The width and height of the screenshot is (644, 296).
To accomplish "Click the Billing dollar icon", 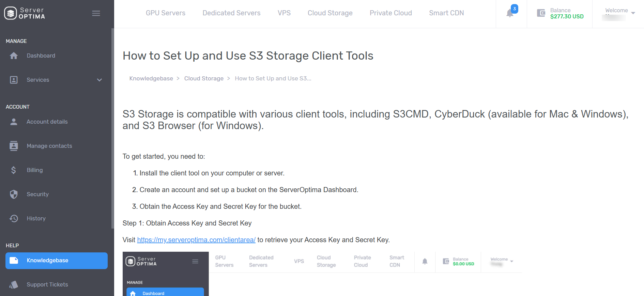I will click(x=14, y=170).
